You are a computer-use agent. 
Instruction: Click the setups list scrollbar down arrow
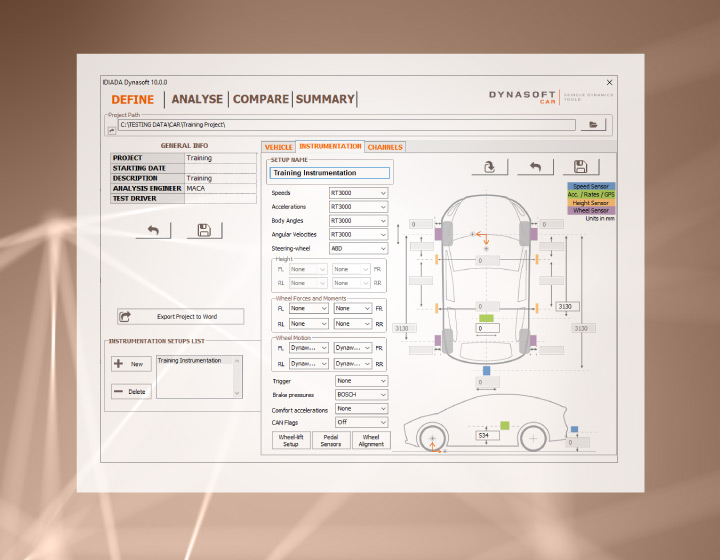coord(237,393)
